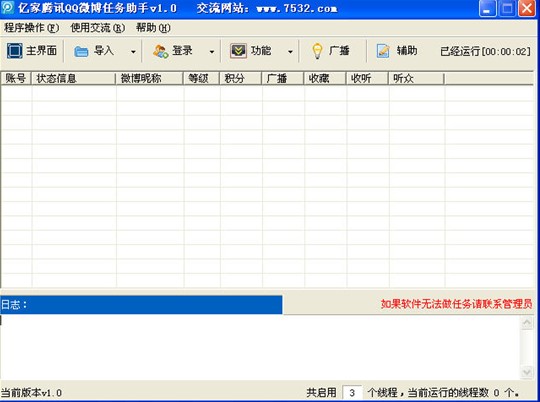
Task: Minimize the application window
Action: tap(487, 8)
